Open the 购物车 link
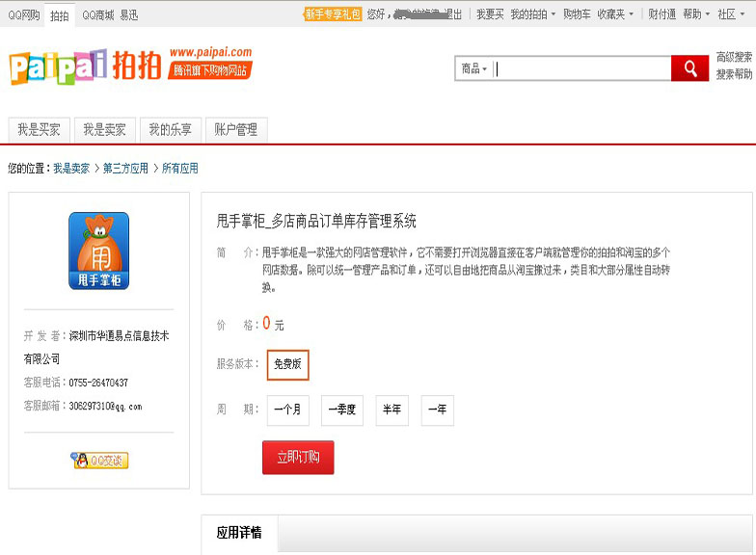The height and width of the screenshot is (555, 756). click(577, 14)
